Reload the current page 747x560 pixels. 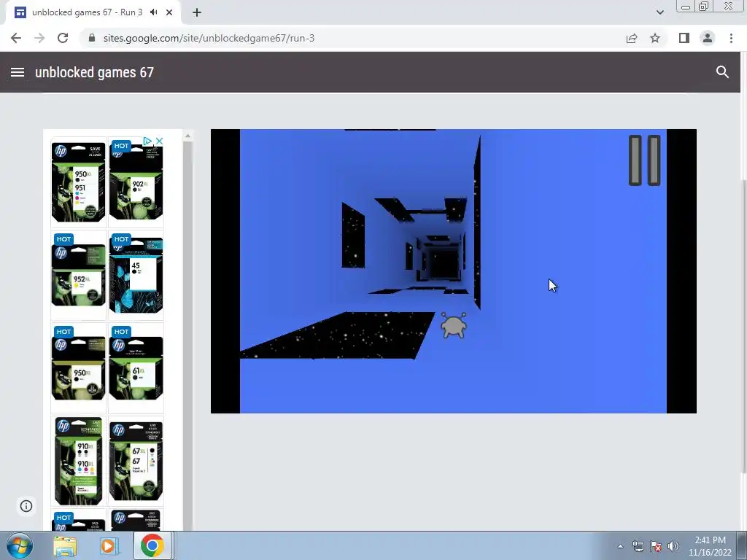tap(63, 38)
